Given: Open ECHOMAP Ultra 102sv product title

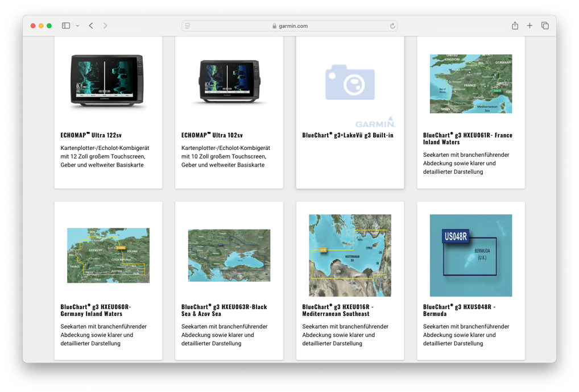Looking at the screenshot, I should pos(212,135).
